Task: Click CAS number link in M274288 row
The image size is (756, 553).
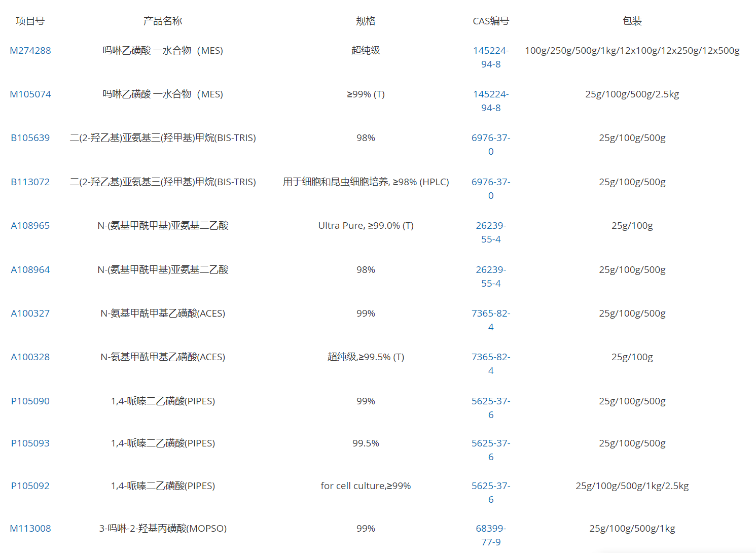Action: [x=491, y=57]
